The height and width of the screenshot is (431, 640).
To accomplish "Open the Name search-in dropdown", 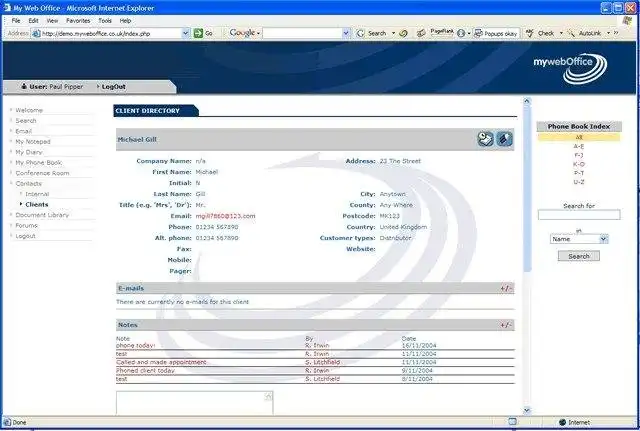I will point(604,239).
